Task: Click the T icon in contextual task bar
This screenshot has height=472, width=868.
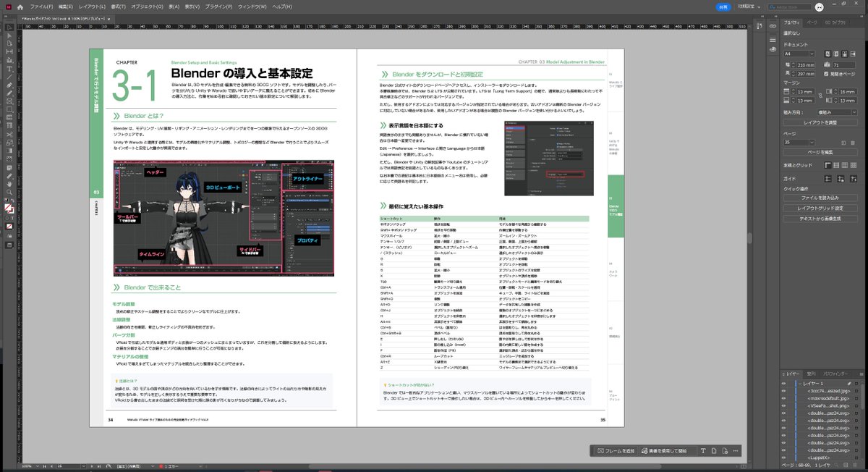Action: point(703,451)
